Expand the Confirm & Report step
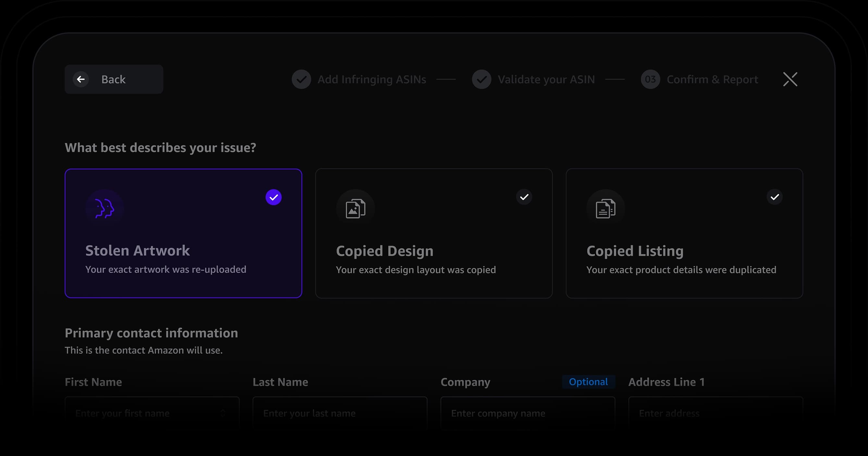This screenshot has width=868, height=456. pos(712,79)
